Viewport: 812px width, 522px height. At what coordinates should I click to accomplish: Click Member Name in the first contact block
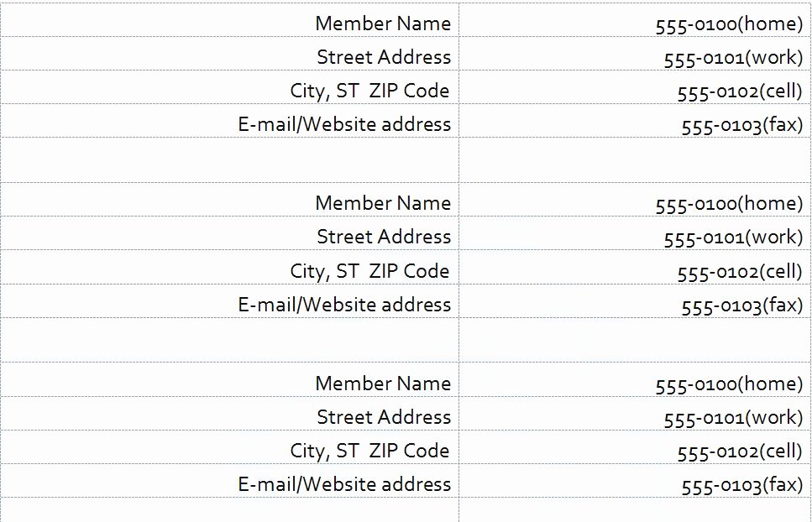coord(383,23)
